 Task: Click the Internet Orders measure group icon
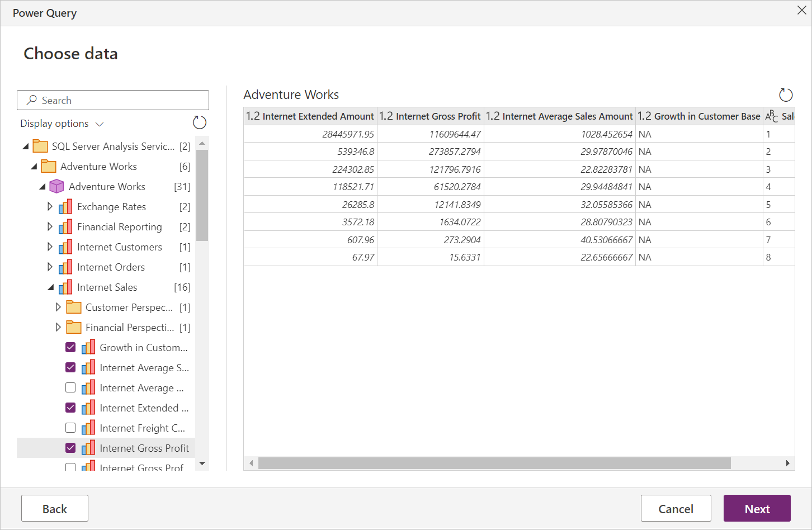(x=65, y=267)
